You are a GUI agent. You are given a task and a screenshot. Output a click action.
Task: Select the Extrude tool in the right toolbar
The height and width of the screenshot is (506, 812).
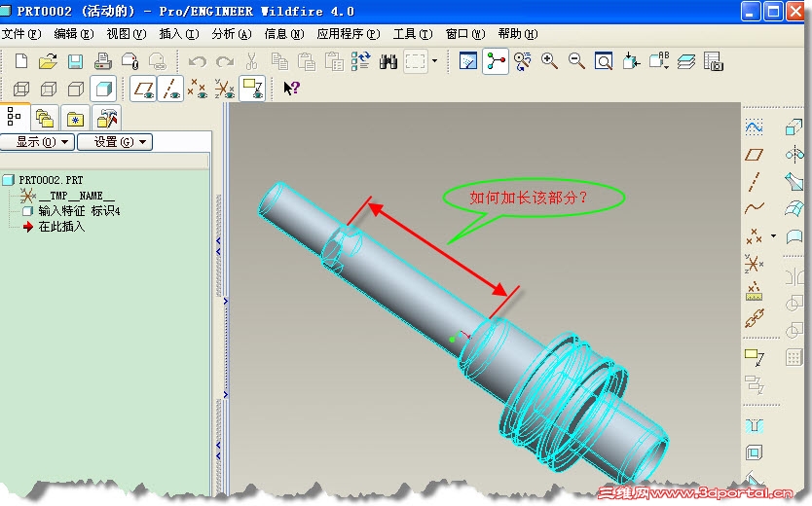(x=794, y=127)
